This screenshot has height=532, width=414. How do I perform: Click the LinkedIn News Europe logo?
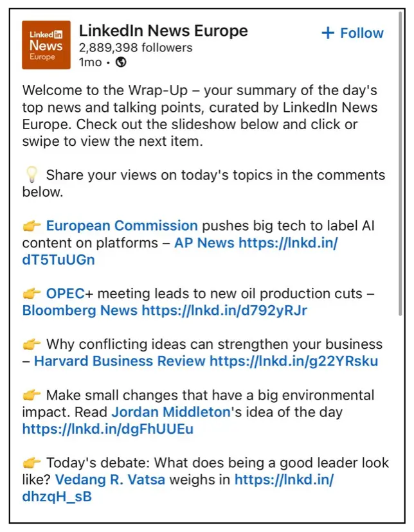46,45
